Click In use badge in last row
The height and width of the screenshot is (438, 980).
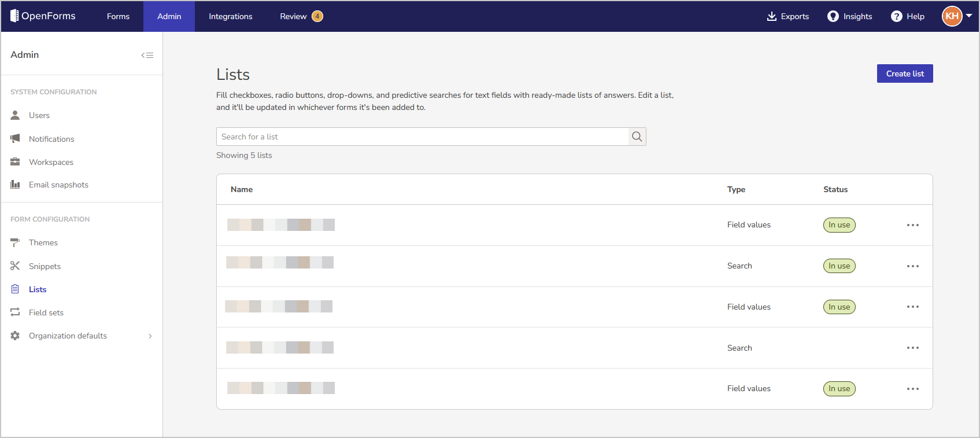(x=839, y=389)
